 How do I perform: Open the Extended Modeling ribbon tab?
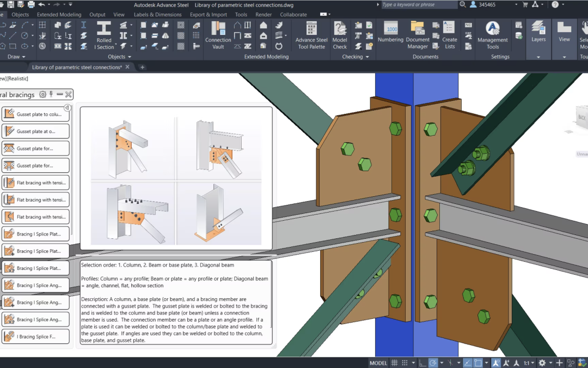(x=59, y=14)
